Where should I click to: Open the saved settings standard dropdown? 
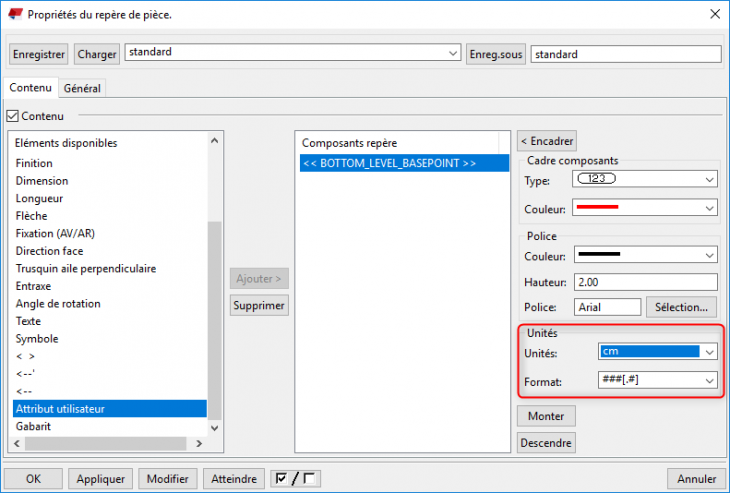click(292, 53)
